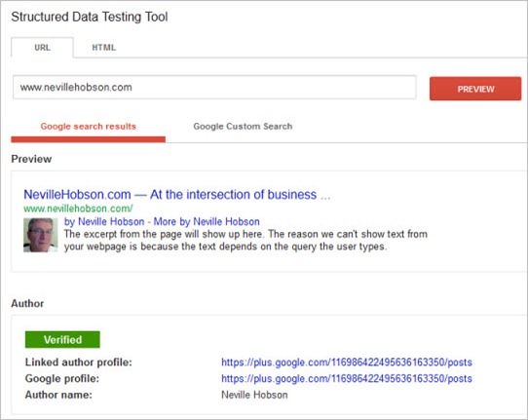Click the 'Linked author profile:' label
528x420 pixels.
79,363
